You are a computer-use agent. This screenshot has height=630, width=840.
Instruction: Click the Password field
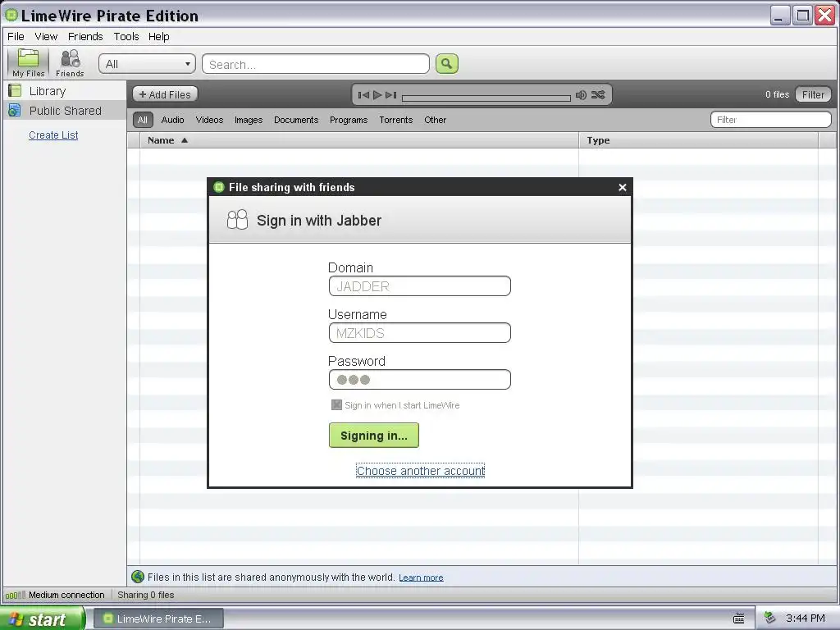420,379
